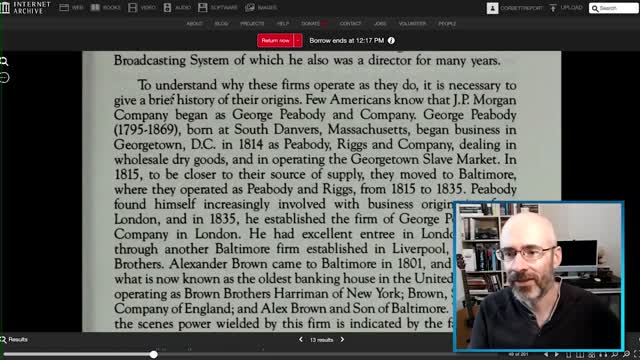Click the Upload icon in top bar
Viewport: 640px width, 360px height.
tap(553, 8)
